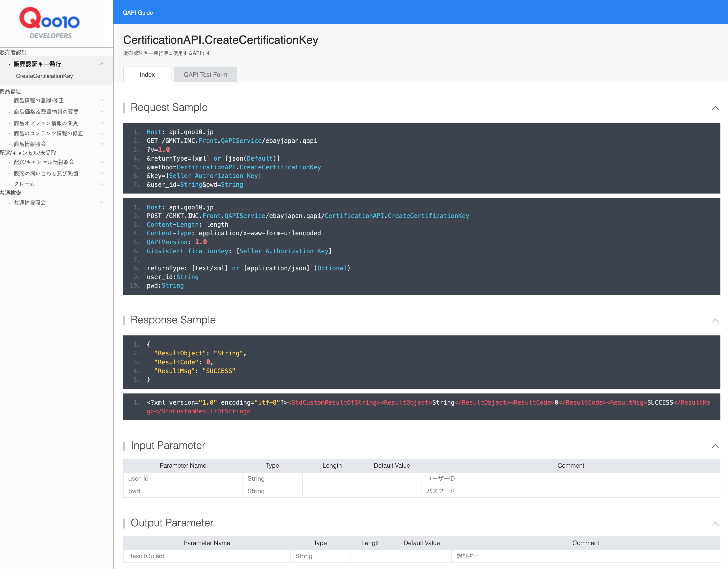Expand 配送/キャンセル情報照会 menu
728x569 pixels.
click(102, 162)
